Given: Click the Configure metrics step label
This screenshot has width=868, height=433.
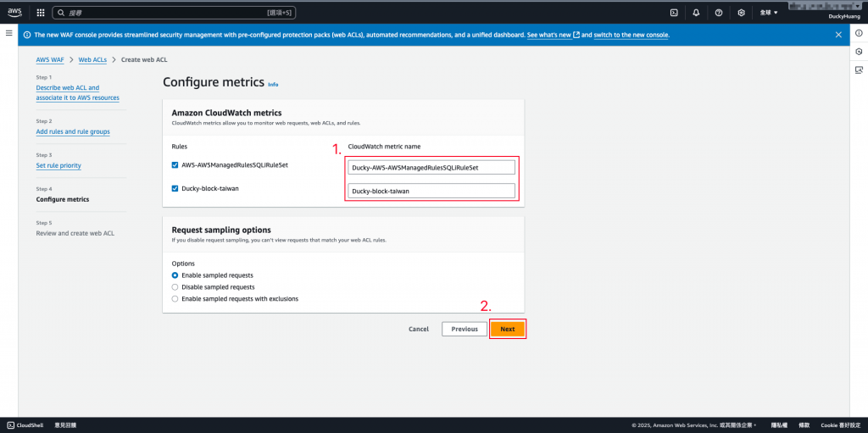Looking at the screenshot, I should (x=63, y=199).
